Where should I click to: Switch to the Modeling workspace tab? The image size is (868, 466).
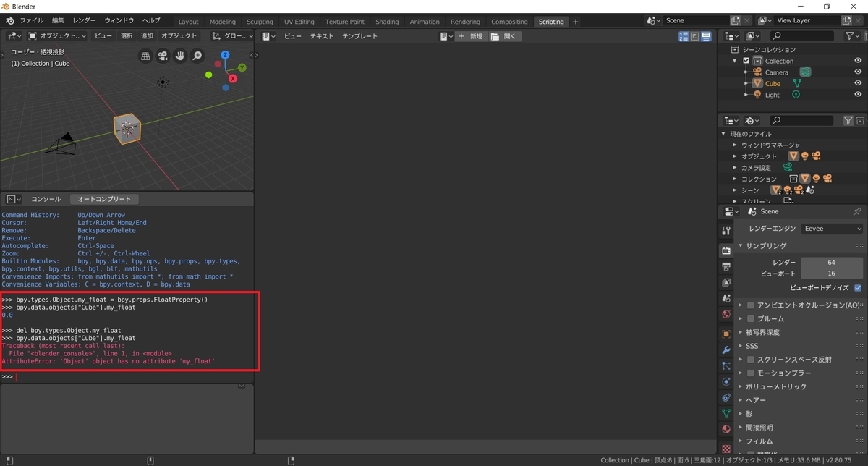[223, 22]
